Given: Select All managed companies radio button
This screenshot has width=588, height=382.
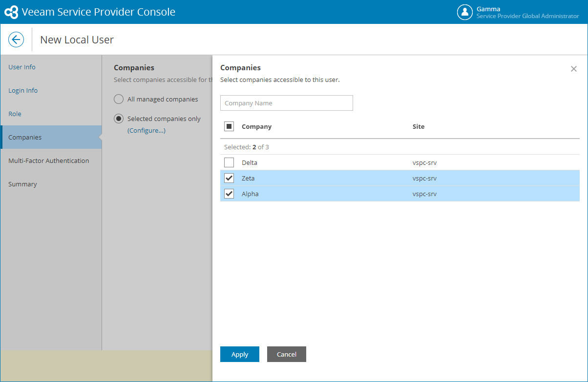Looking at the screenshot, I should tap(119, 99).
